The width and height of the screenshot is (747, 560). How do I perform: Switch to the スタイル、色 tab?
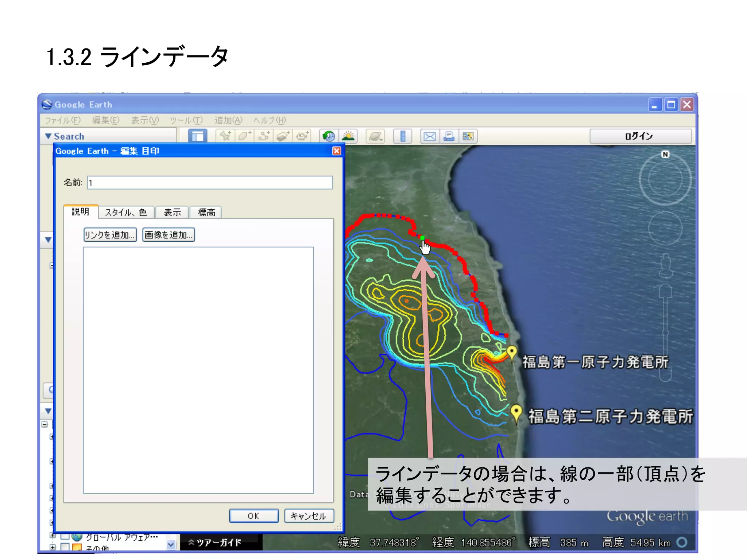point(126,213)
